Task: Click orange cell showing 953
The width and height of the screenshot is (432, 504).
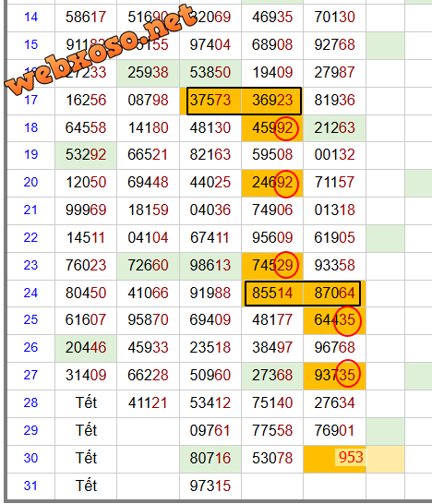Action: click(x=334, y=458)
